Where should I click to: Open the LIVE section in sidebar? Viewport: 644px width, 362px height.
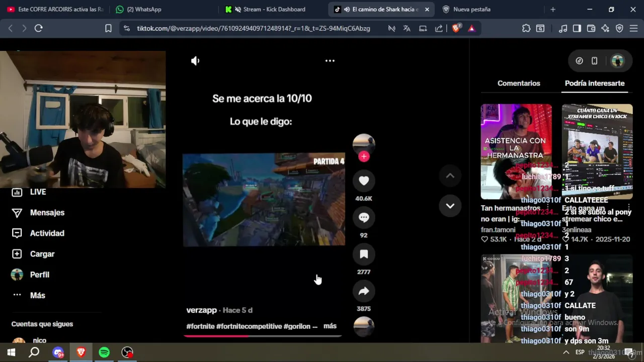click(x=38, y=192)
